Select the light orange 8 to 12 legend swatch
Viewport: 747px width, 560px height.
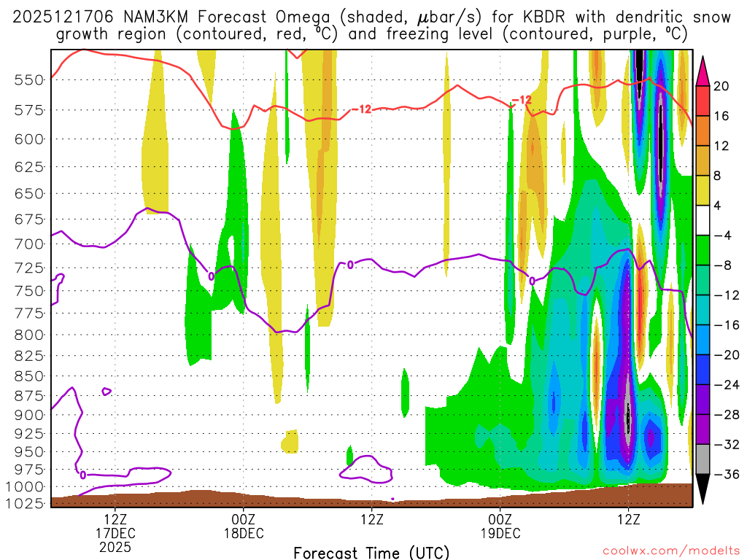[x=703, y=160]
